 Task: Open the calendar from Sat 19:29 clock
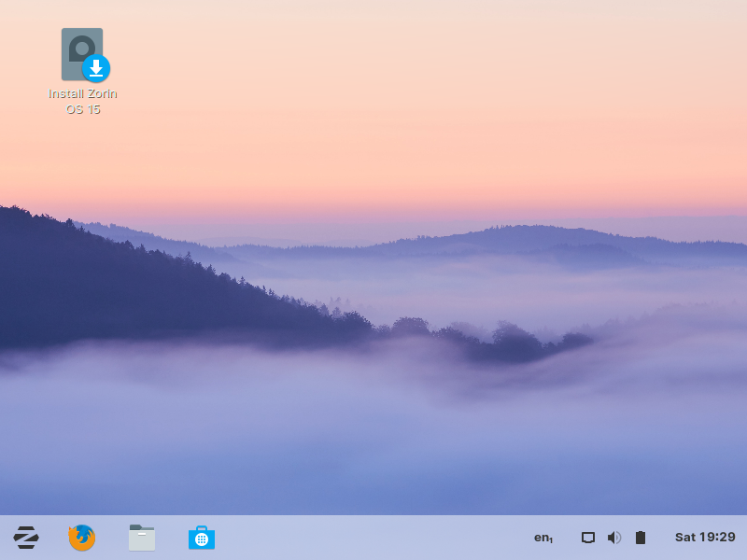point(705,538)
